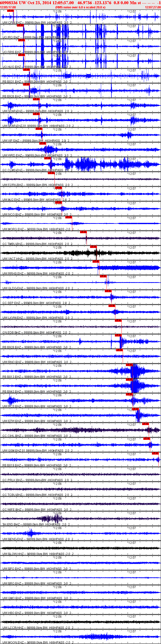Select the UW VIP EHZ station label

[36, 141]
